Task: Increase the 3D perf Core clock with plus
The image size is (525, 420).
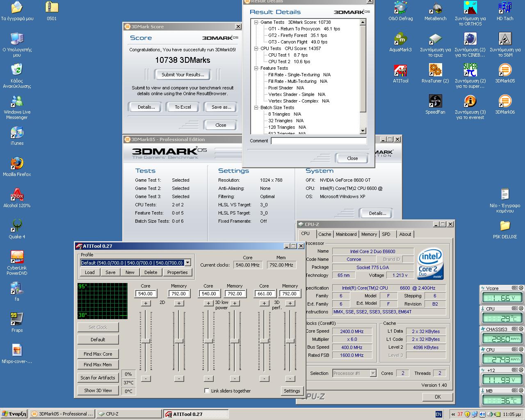Action: tap(264, 303)
